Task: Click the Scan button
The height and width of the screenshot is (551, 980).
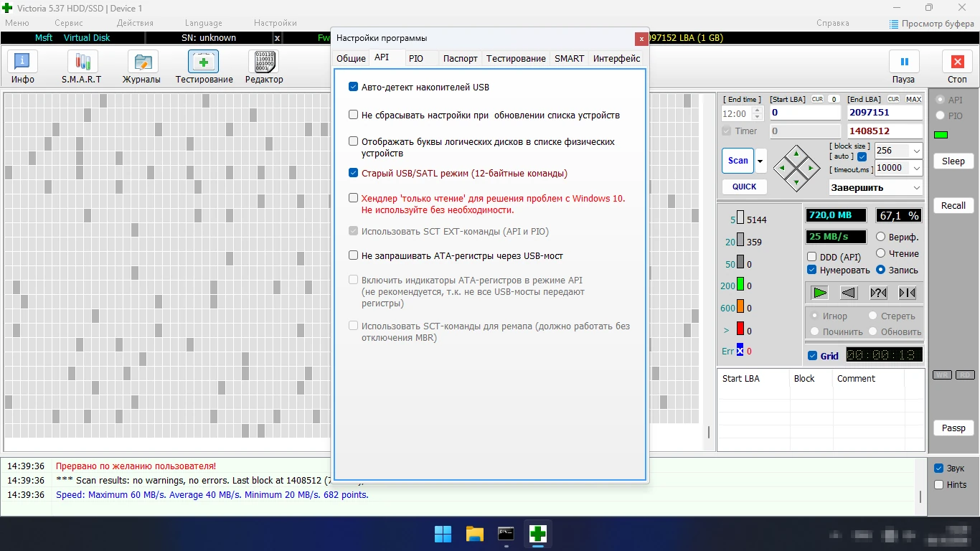Action: tap(738, 161)
